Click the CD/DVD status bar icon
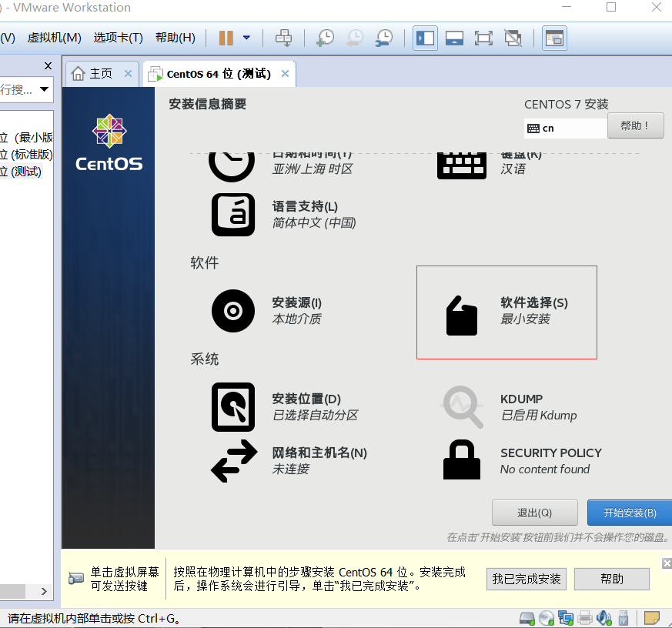Image resolution: width=672 pixels, height=628 pixels. point(546,618)
